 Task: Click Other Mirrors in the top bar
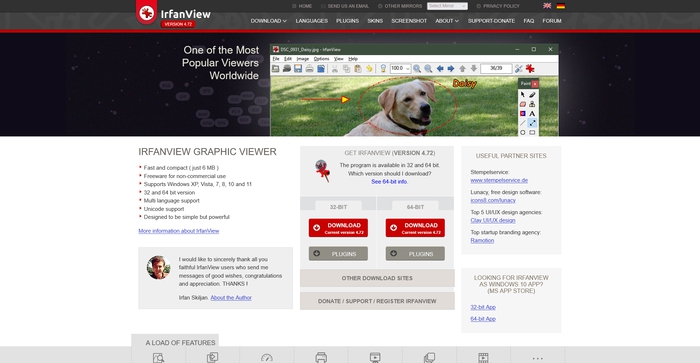pyautogui.click(x=400, y=6)
